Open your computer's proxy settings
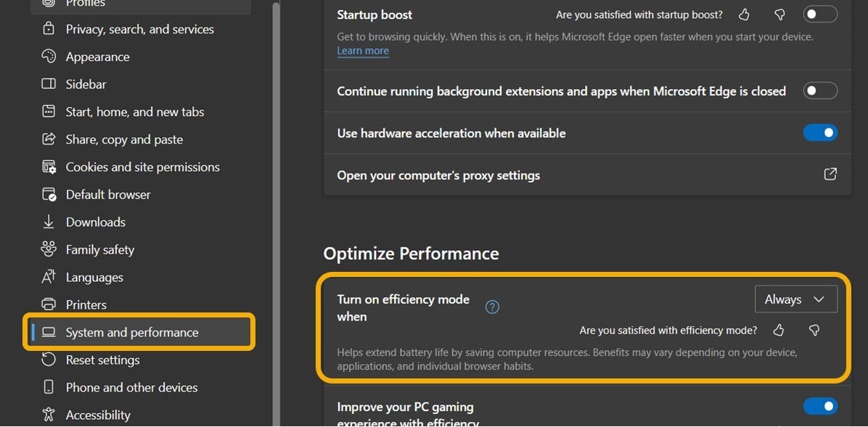 [x=438, y=175]
